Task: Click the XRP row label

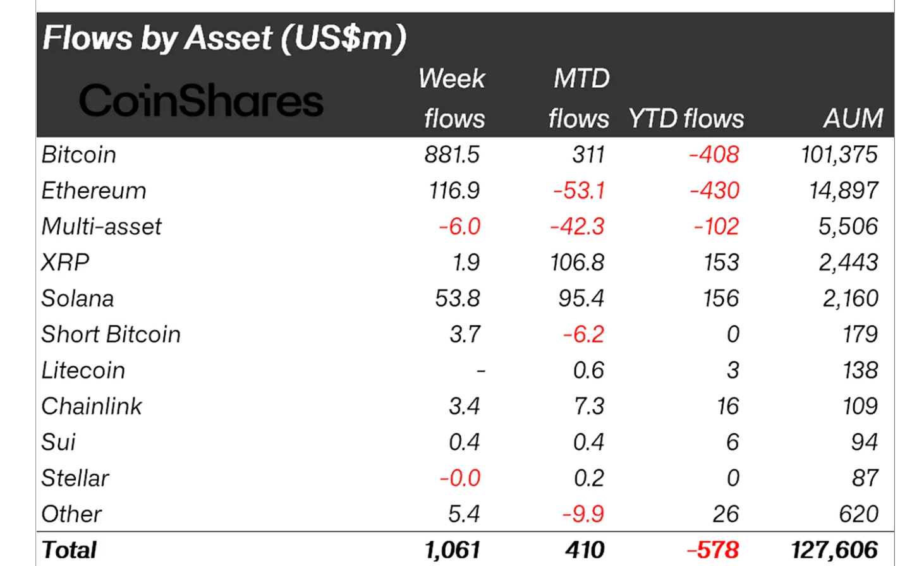Action: 65,262
